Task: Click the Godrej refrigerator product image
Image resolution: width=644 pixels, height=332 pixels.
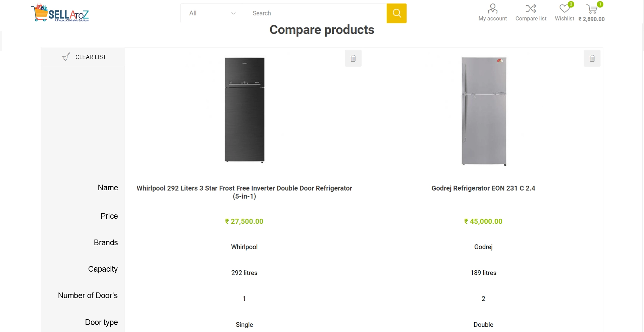Action: click(x=484, y=111)
